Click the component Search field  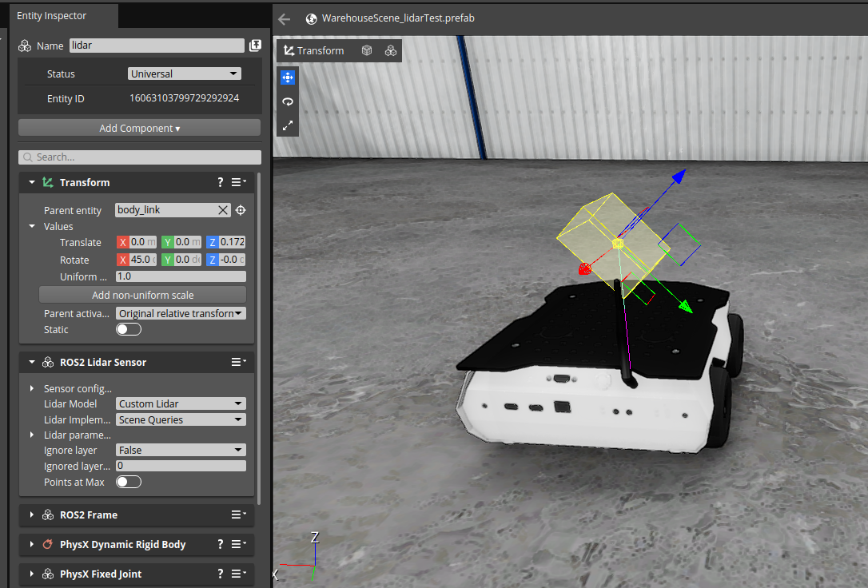[x=140, y=157]
